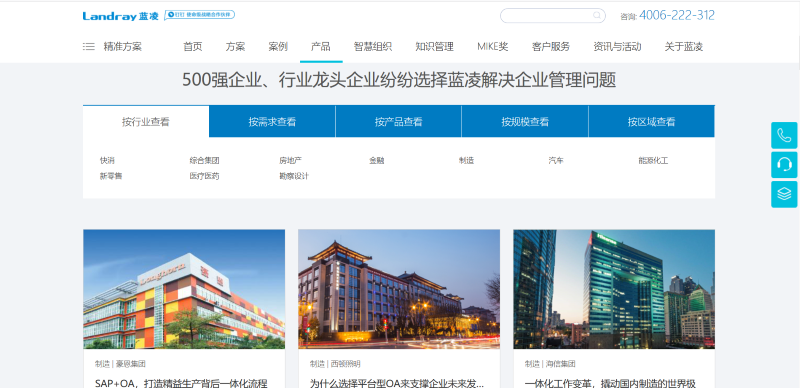Screen dimensions: 800x388
Task: Select the 按区域查看 tab
Action: [652, 122]
